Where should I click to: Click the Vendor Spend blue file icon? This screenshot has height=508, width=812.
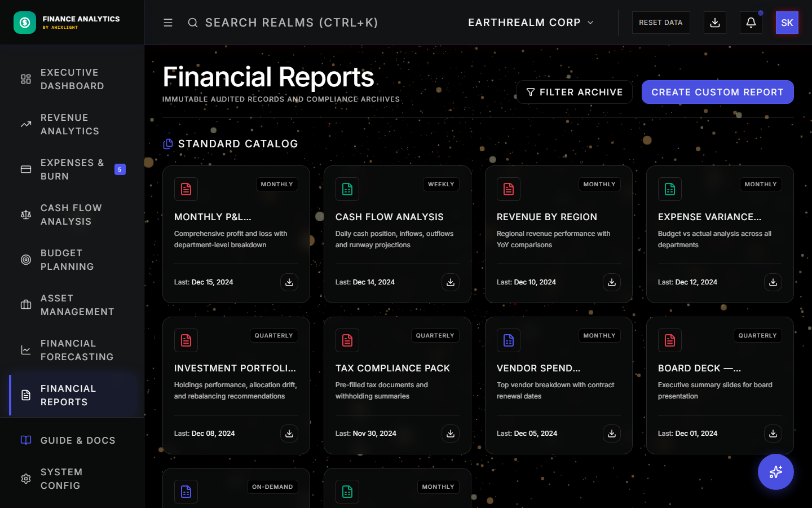point(509,340)
